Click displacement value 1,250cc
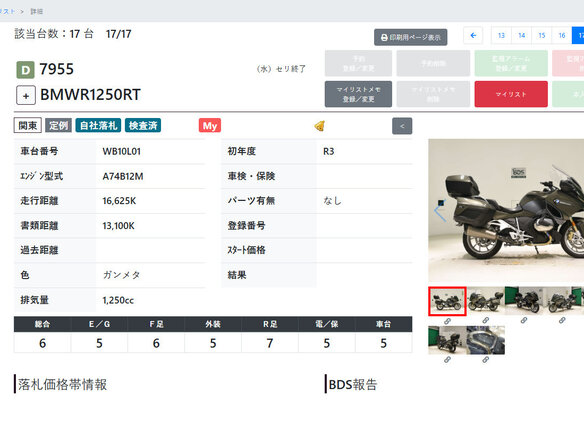This screenshot has height=438, width=584. 118,300
